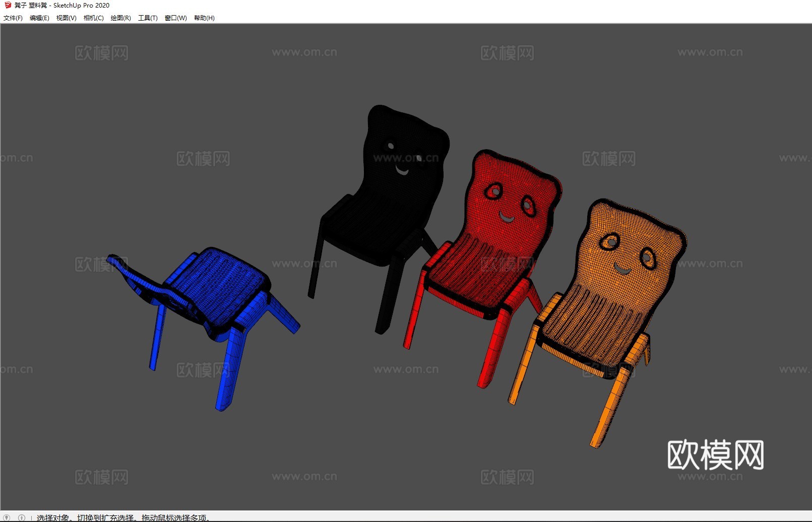812x522 pixels.
Task: Open the 绘图(R) menu
Action: pyautogui.click(x=120, y=18)
